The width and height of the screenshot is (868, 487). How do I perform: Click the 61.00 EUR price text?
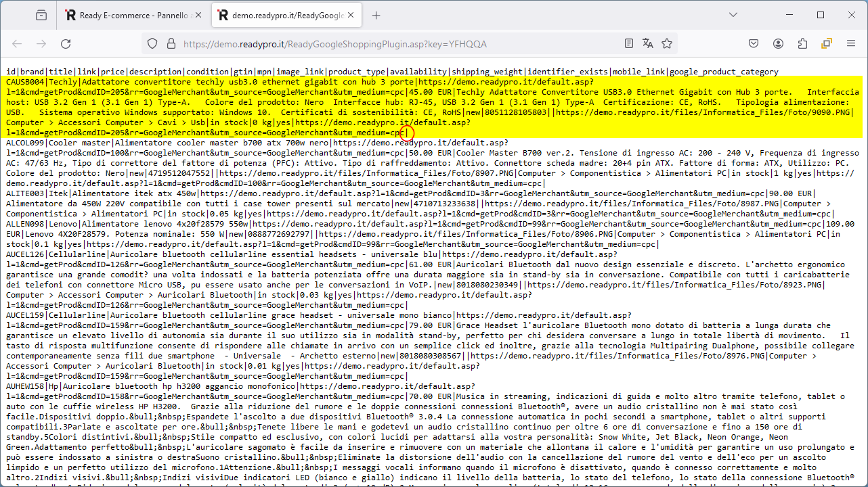pyautogui.click(x=432, y=264)
